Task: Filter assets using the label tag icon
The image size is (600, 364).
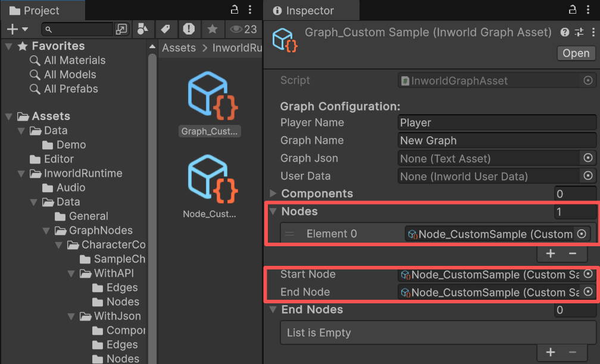Action: (x=165, y=29)
